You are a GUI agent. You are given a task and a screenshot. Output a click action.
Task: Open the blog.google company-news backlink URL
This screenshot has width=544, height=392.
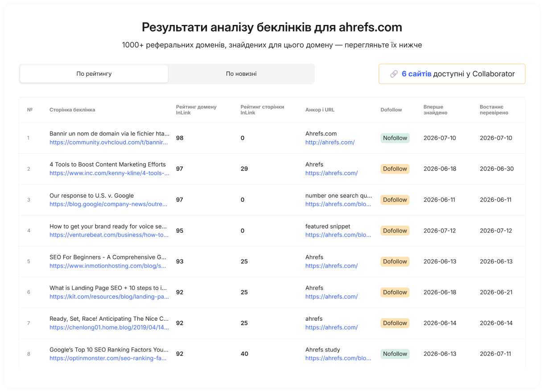pos(108,204)
